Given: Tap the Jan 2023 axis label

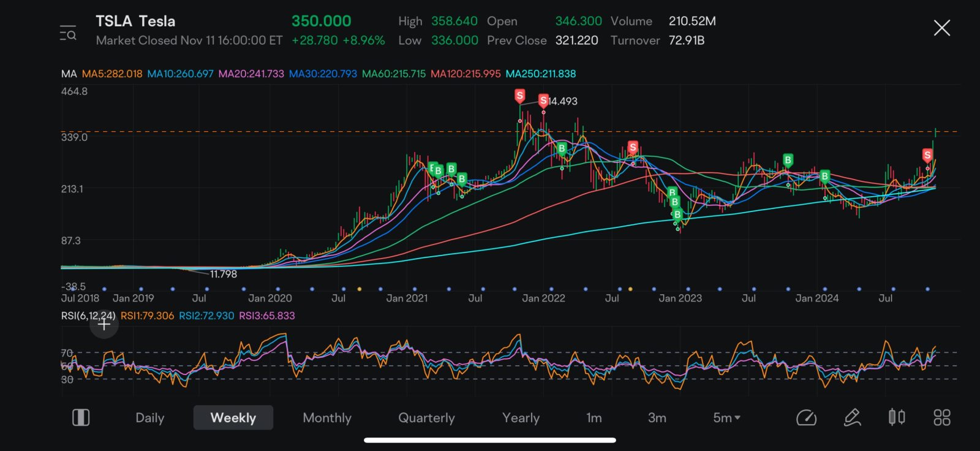Looking at the screenshot, I should tap(680, 298).
